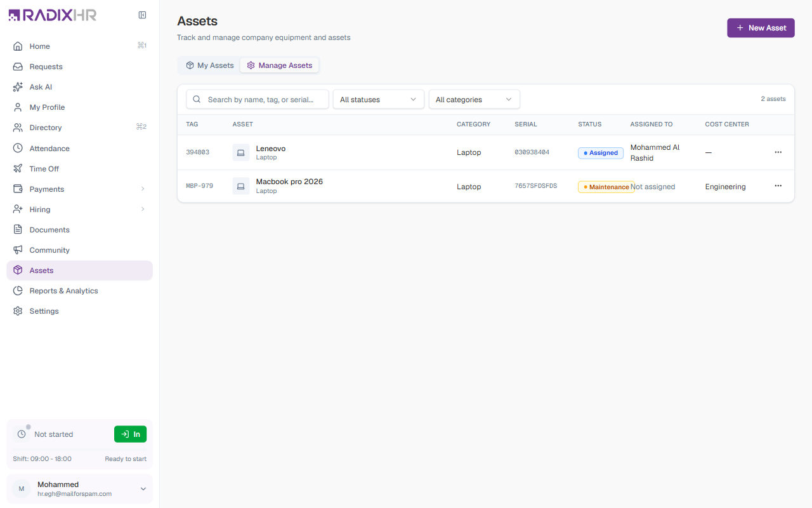812x508 pixels.
Task: Click tag 394803
Action: (197, 152)
